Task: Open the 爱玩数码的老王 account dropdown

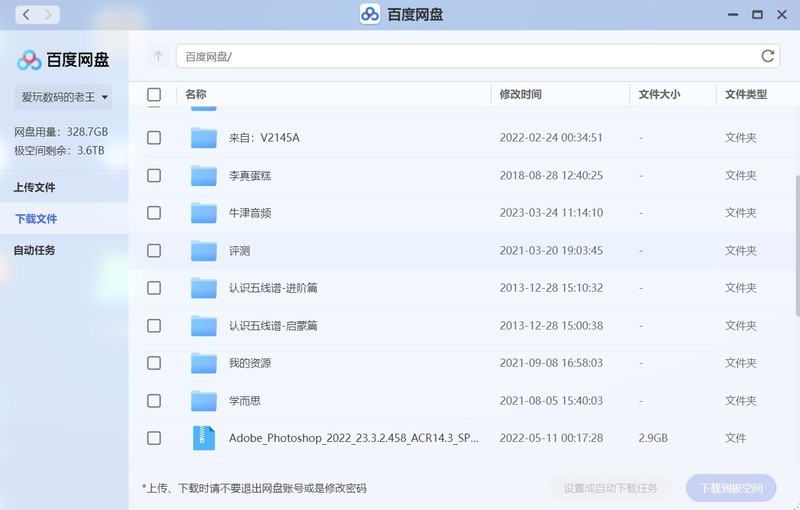Action: pos(63,97)
